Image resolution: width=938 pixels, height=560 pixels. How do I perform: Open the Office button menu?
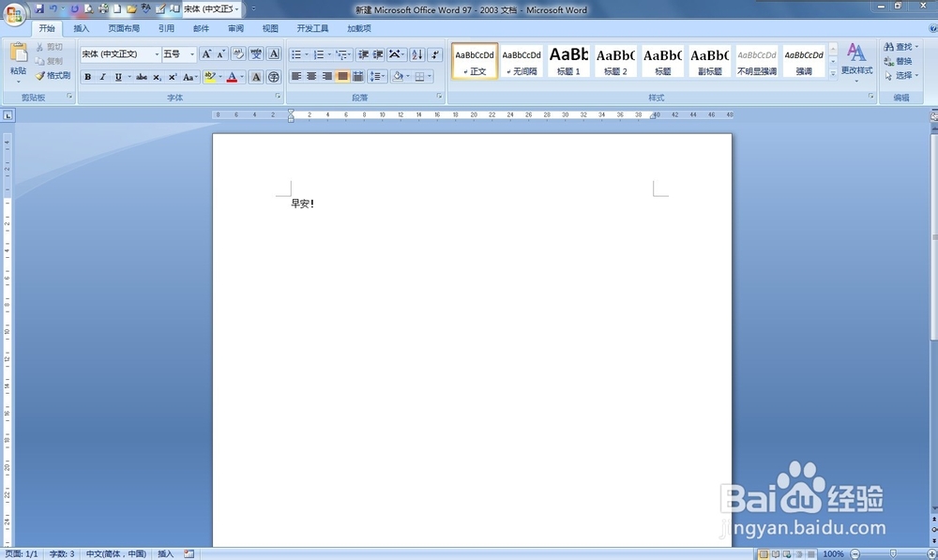click(14, 14)
